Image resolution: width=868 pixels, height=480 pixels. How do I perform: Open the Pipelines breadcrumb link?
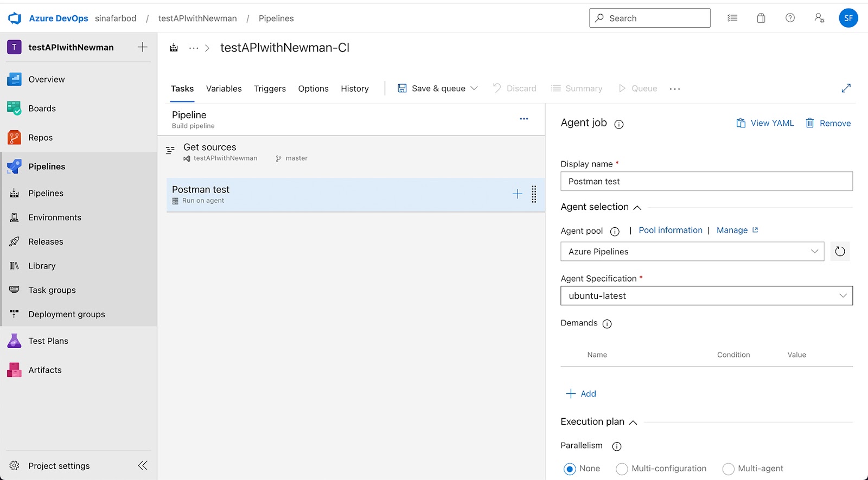pyautogui.click(x=276, y=18)
